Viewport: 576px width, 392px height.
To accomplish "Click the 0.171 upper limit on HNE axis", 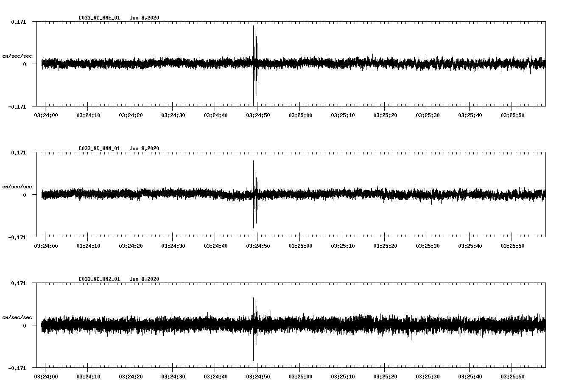I will tap(18, 22).
